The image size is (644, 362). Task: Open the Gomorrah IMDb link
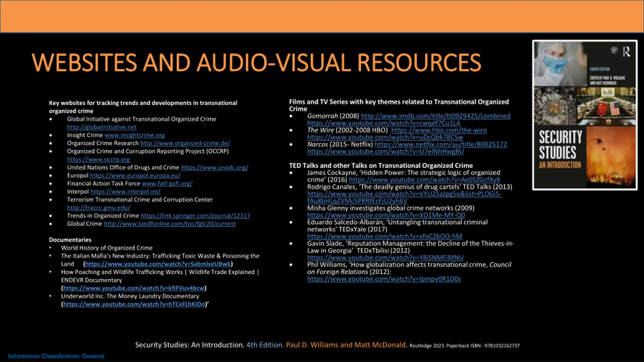(x=436, y=116)
